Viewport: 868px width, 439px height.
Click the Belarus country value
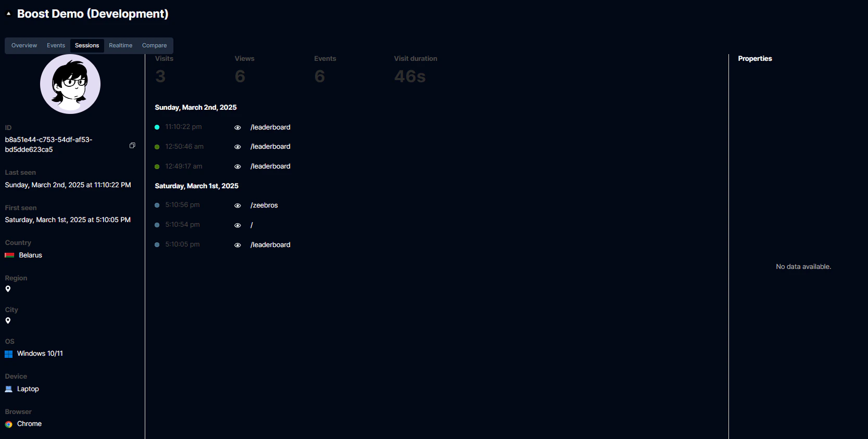[31, 255]
